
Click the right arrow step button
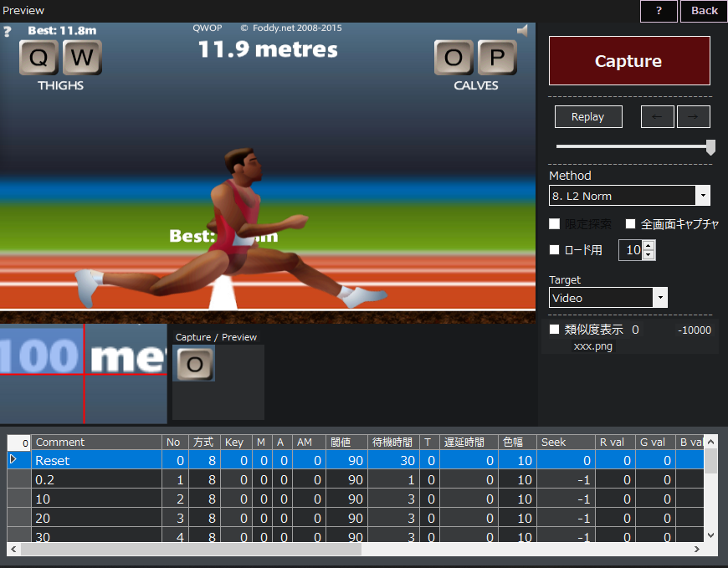[693, 116]
